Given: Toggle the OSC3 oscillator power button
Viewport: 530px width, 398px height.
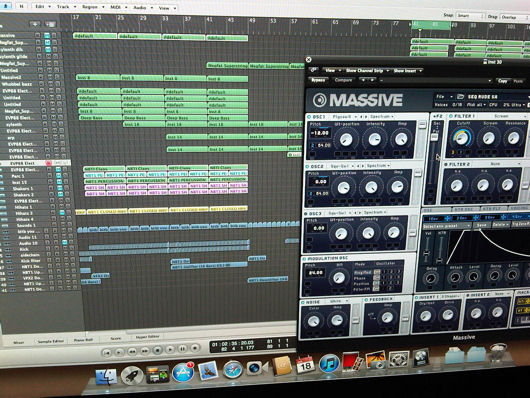Looking at the screenshot, I should pos(306,214).
